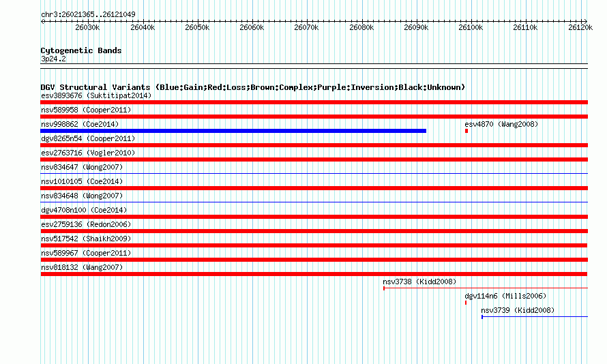This screenshot has width=607, height=364.
Task: Select the red dgv4708n100 loss bar
Action: [314, 217]
